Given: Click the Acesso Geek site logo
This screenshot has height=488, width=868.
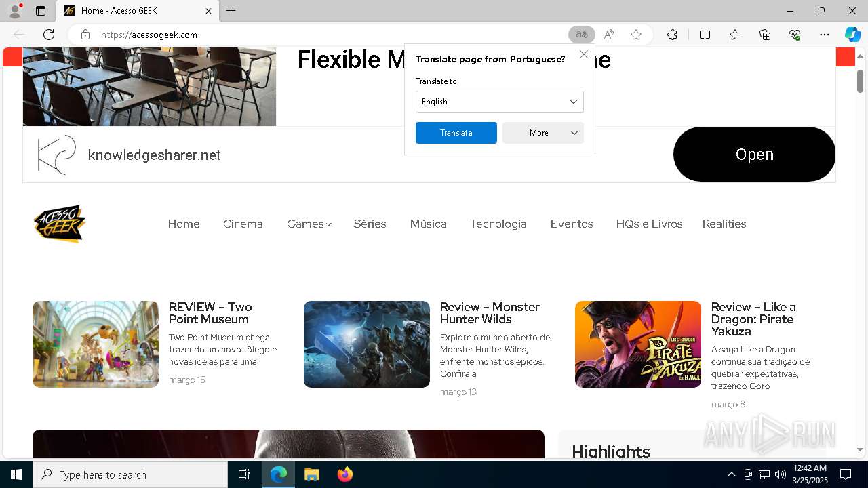Looking at the screenshot, I should tap(60, 224).
